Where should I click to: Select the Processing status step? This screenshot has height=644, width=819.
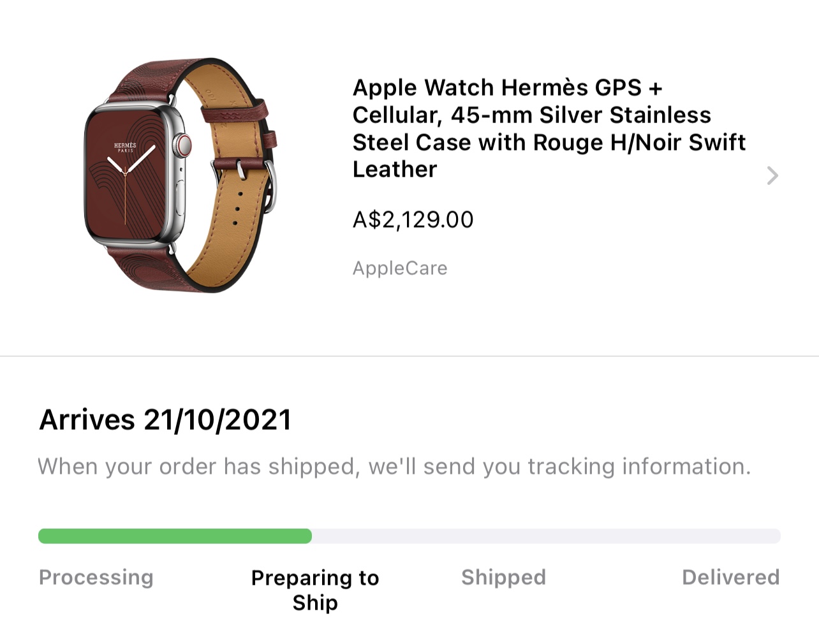coord(96,578)
